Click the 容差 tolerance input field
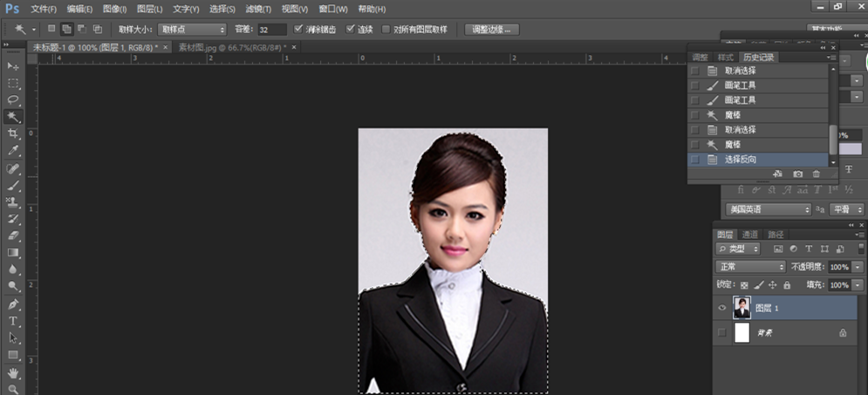This screenshot has width=868, height=395. pyautogui.click(x=271, y=29)
